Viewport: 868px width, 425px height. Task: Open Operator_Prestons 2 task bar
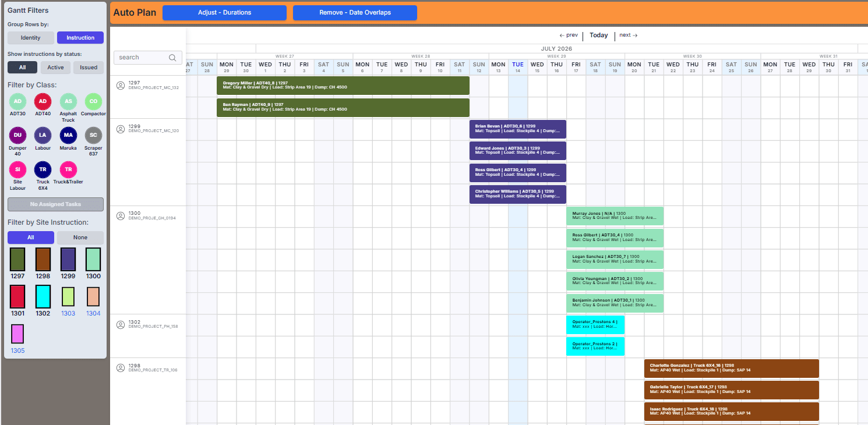[595, 346]
